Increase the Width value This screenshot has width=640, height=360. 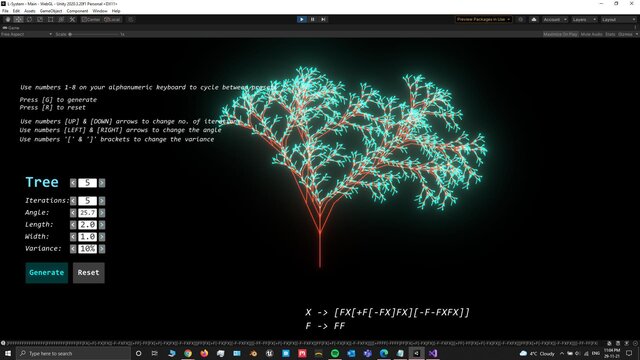pos(102,237)
